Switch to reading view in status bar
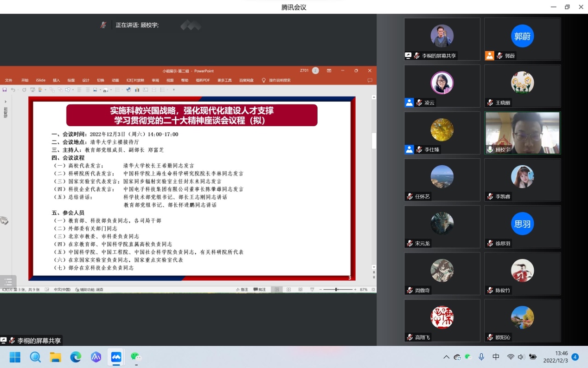The width and height of the screenshot is (588, 368). click(x=300, y=290)
